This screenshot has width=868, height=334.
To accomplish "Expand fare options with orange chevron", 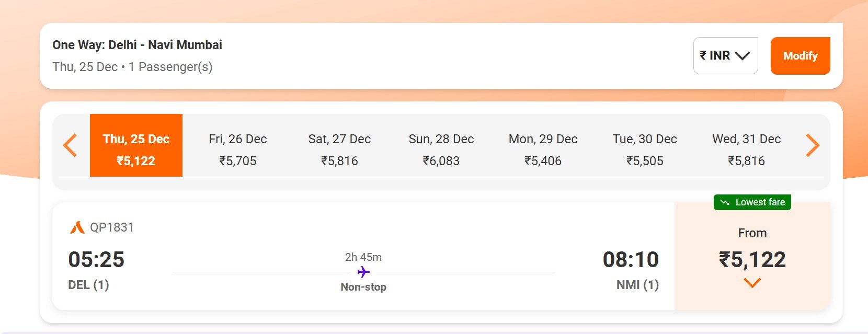I will [x=752, y=283].
